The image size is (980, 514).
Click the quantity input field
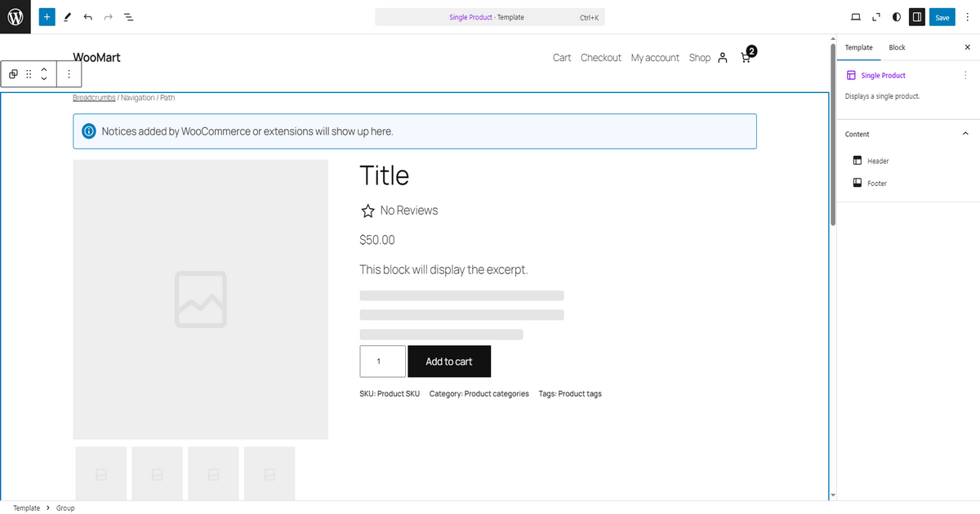click(382, 361)
